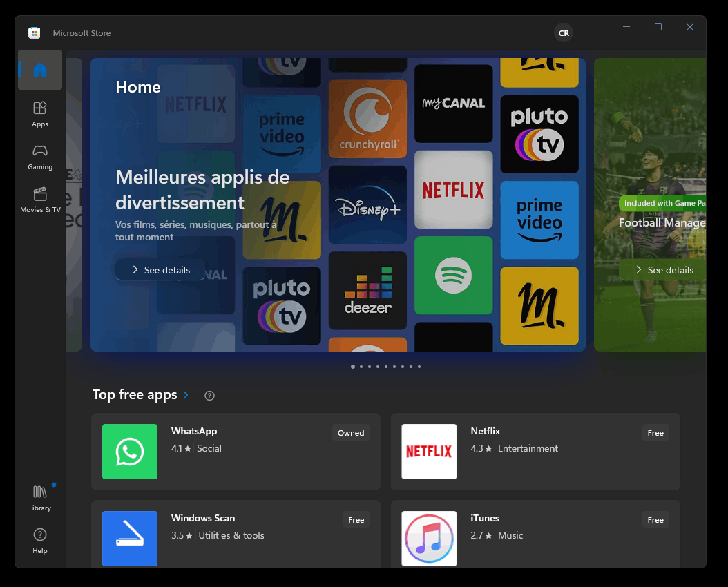Click the Microsoft Store logo icon
The width and height of the screenshot is (728, 587).
tap(34, 33)
